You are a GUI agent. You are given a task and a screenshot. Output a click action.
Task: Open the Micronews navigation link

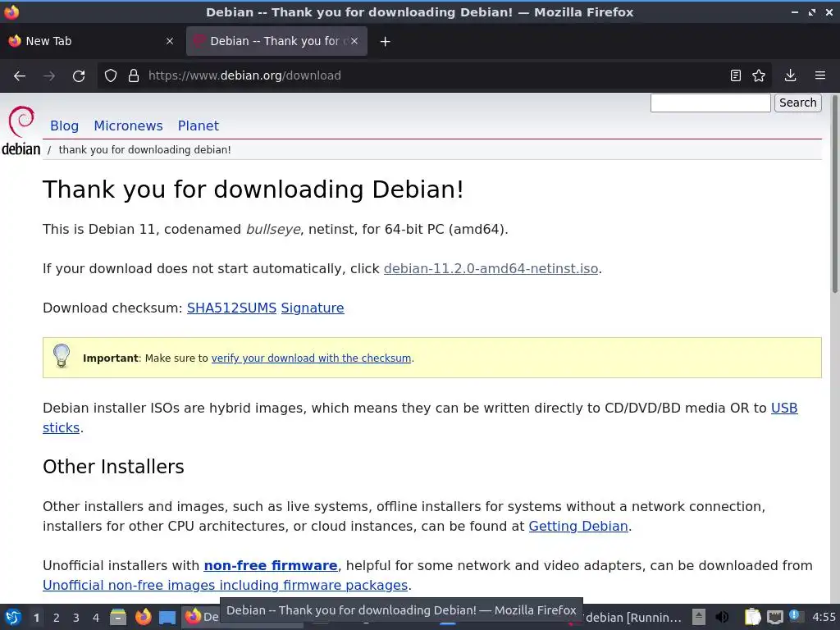[128, 126]
